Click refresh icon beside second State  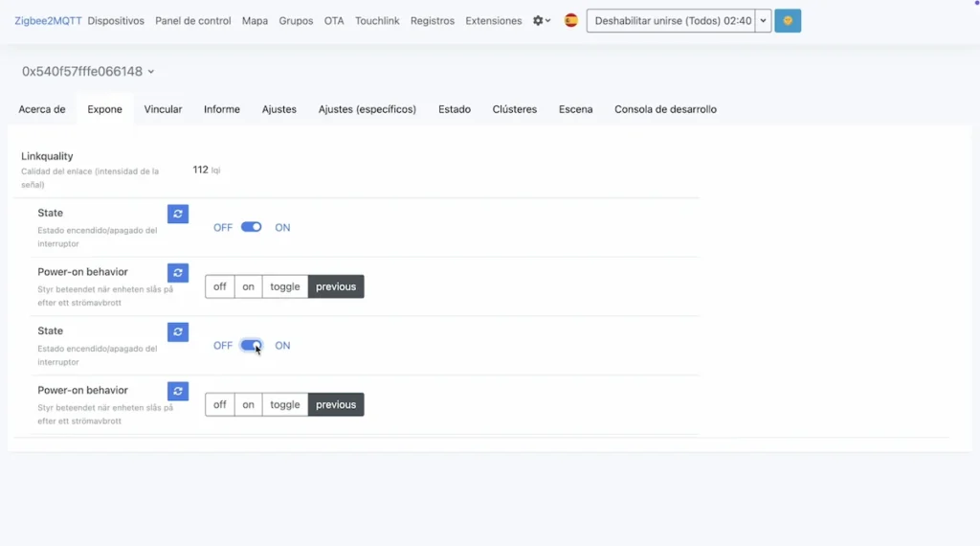(x=178, y=332)
